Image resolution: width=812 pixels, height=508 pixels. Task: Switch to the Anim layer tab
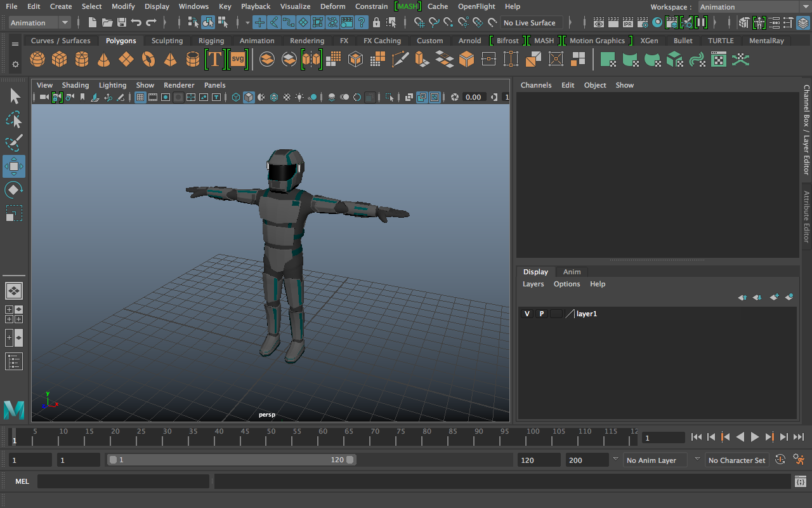point(572,272)
